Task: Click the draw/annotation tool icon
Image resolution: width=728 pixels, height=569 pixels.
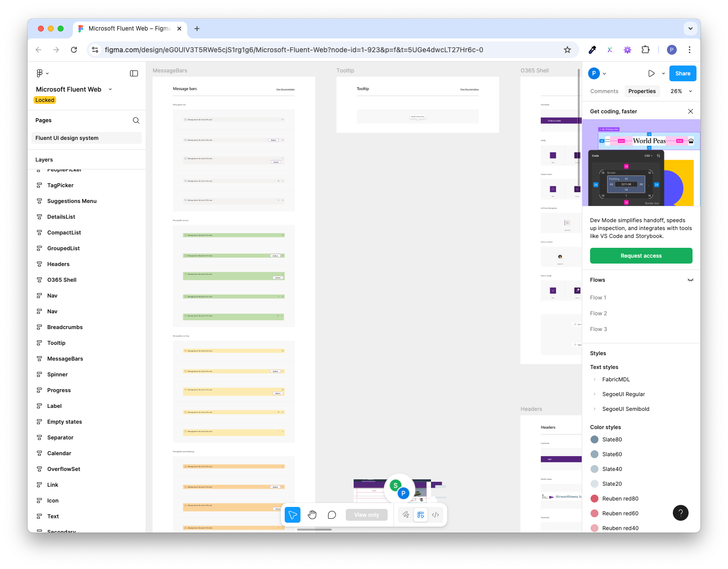Action: (405, 515)
